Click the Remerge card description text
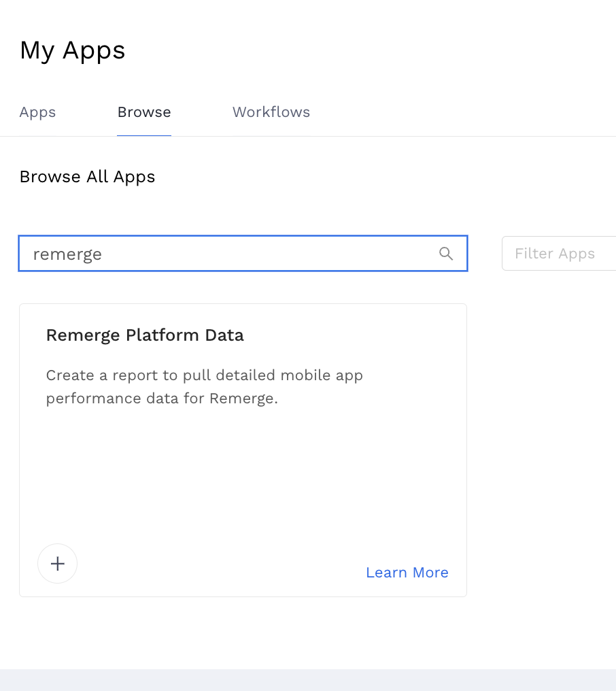This screenshot has width=616, height=691. click(204, 387)
